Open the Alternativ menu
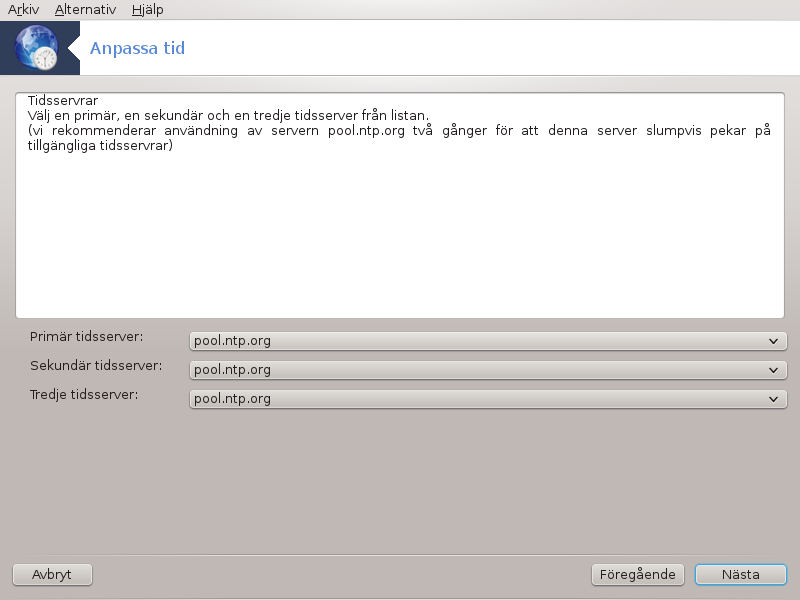The image size is (800, 600). [85, 9]
